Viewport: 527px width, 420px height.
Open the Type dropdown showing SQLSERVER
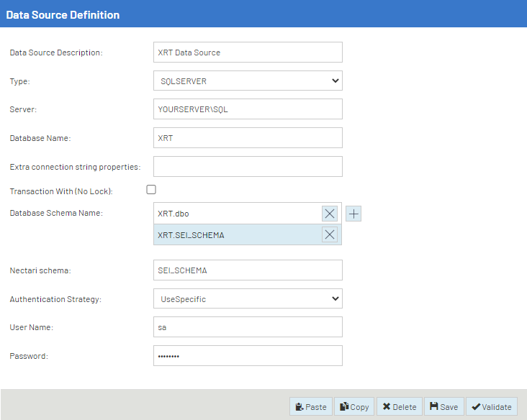point(248,81)
